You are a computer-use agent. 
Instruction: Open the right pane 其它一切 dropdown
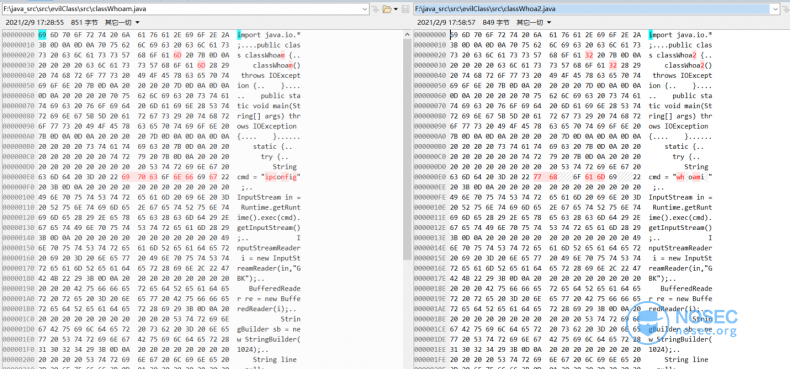click(x=534, y=23)
